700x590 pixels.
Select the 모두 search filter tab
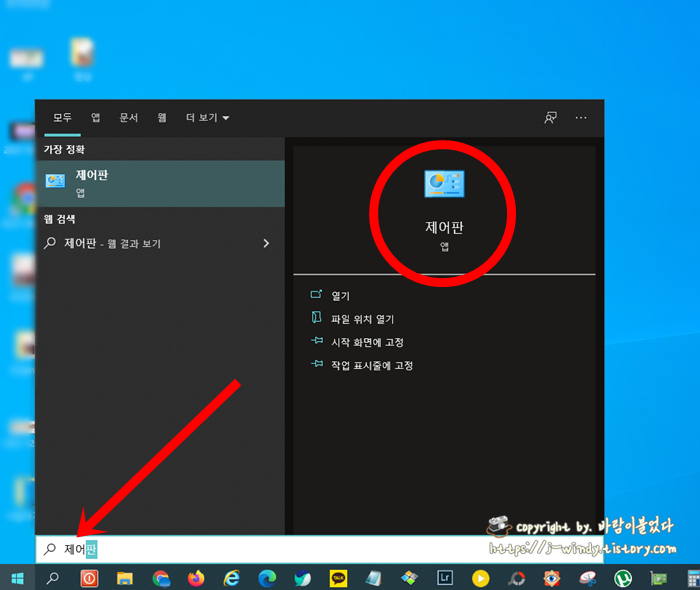62,117
